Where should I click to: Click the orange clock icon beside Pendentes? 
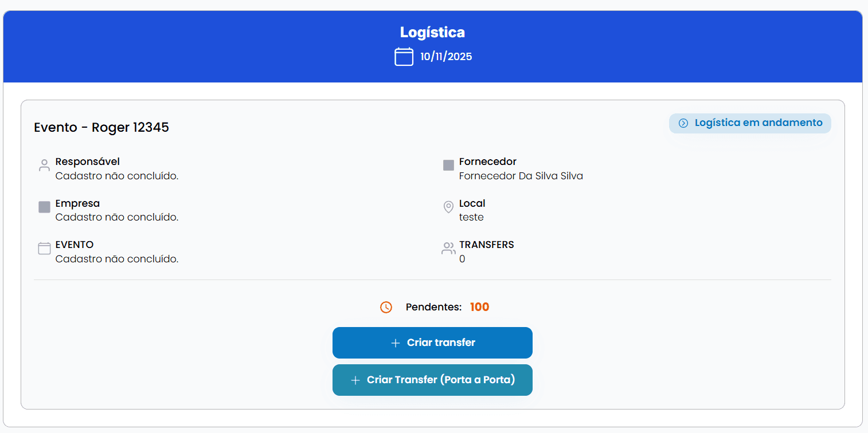[x=386, y=308]
